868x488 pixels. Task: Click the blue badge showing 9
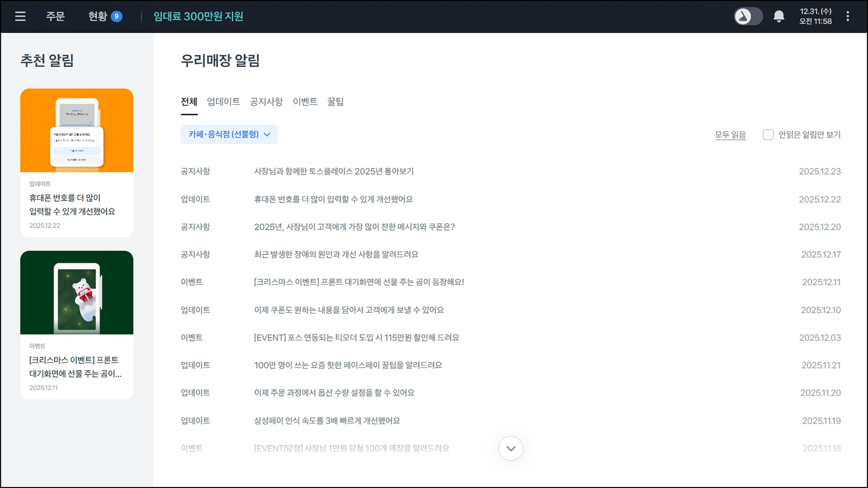(117, 17)
